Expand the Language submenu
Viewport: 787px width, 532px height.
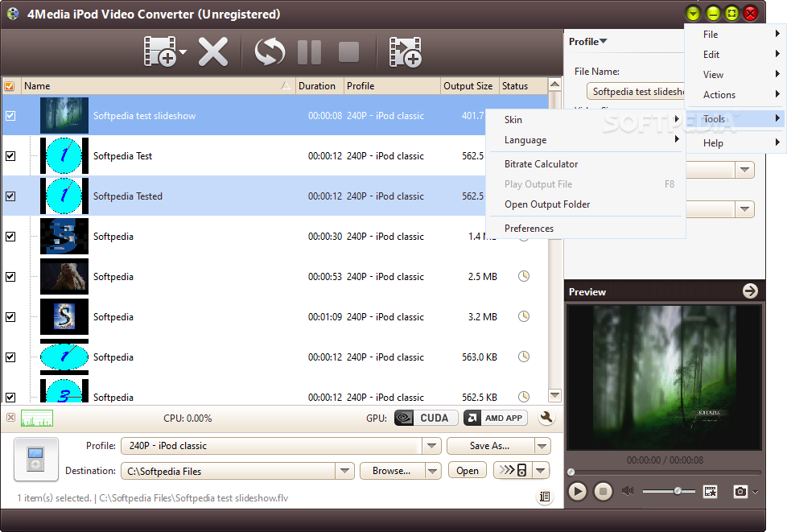585,140
